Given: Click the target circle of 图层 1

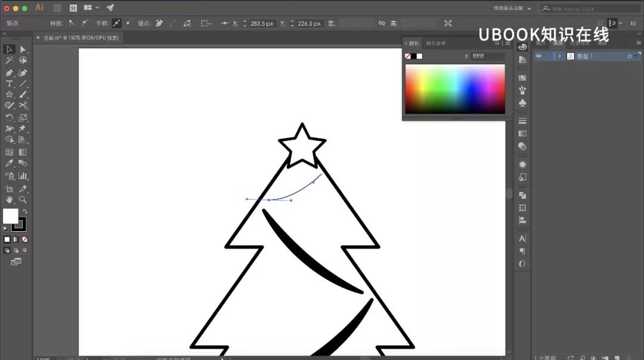Looking at the screenshot, I should tap(629, 56).
